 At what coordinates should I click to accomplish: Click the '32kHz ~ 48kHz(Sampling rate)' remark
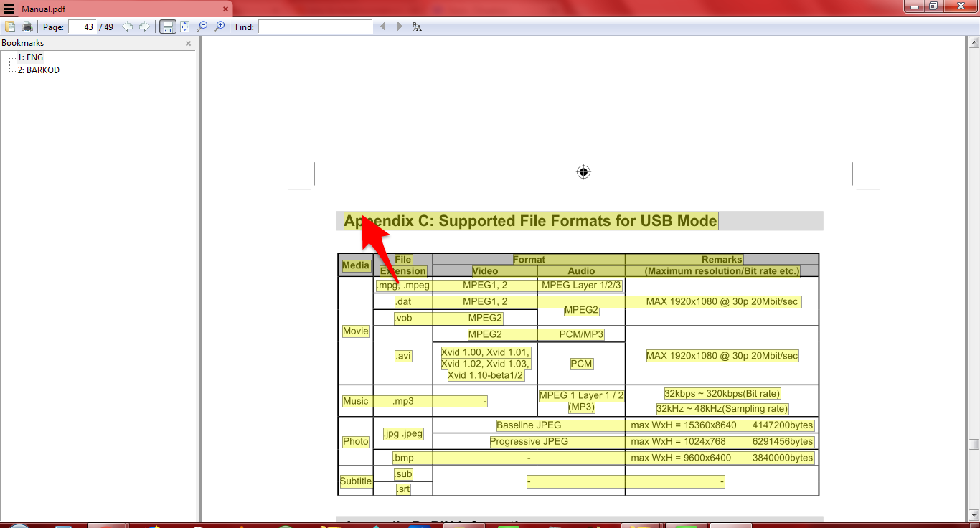pyautogui.click(x=722, y=409)
